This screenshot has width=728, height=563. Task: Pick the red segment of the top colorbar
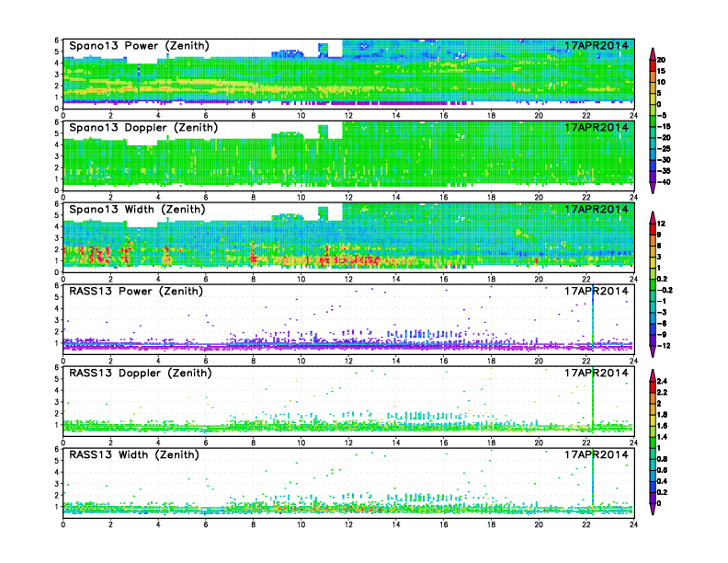[653, 65]
